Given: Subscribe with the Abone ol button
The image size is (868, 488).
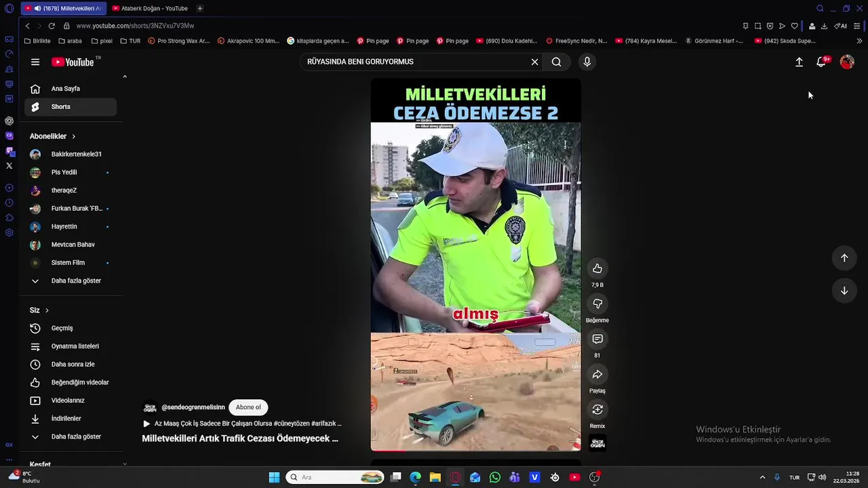Looking at the screenshot, I should coord(248,407).
